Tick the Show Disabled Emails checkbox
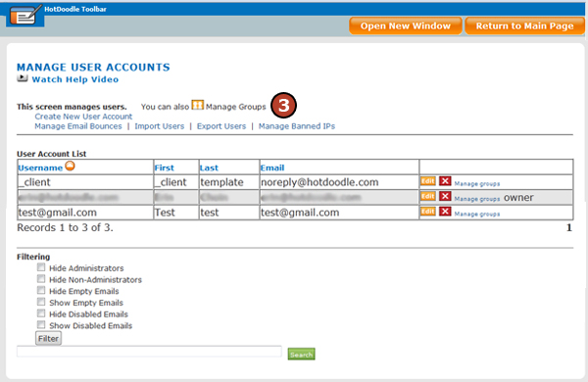 [41, 324]
